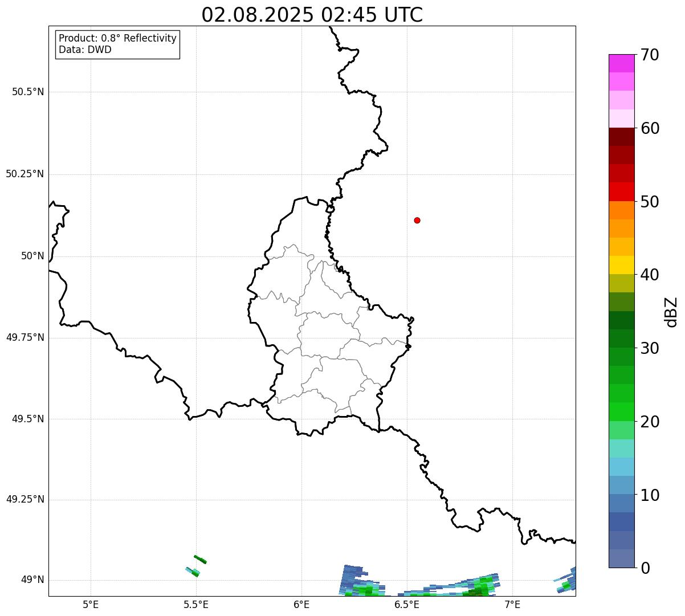The image size is (685, 616).
Task: Pick the yellow 40 dBZ color band
Action: (x=621, y=265)
